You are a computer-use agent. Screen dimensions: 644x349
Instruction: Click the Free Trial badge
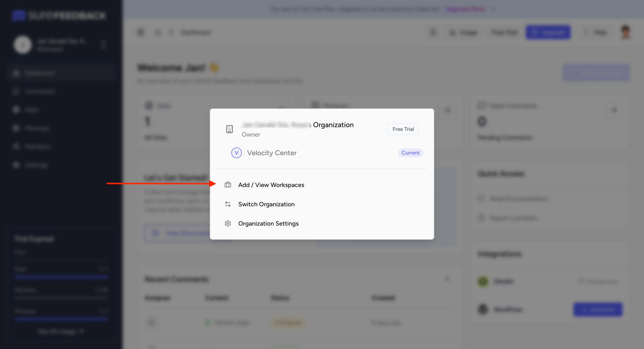click(403, 129)
